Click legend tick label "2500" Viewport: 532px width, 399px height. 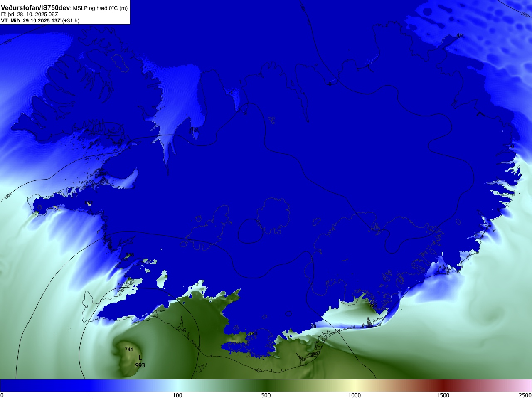click(x=525, y=395)
